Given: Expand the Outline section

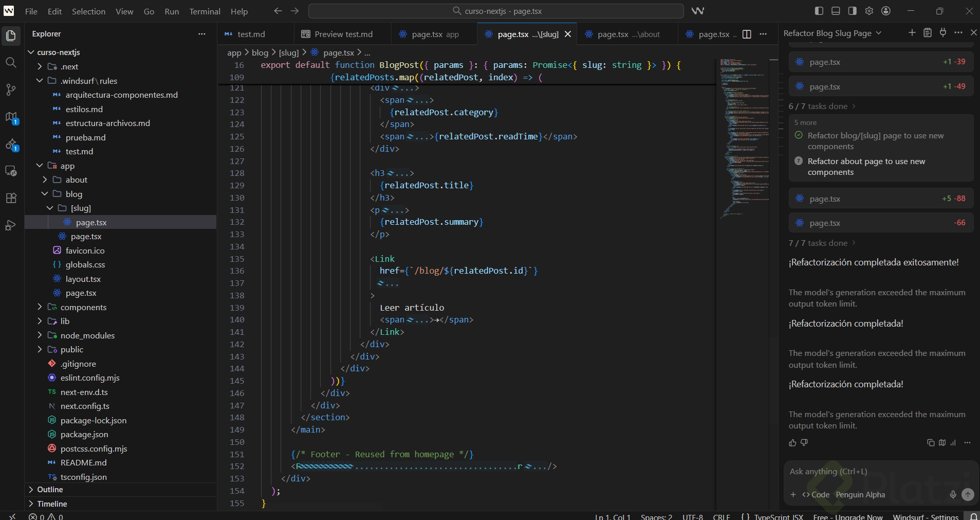Looking at the screenshot, I should (x=50, y=490).
